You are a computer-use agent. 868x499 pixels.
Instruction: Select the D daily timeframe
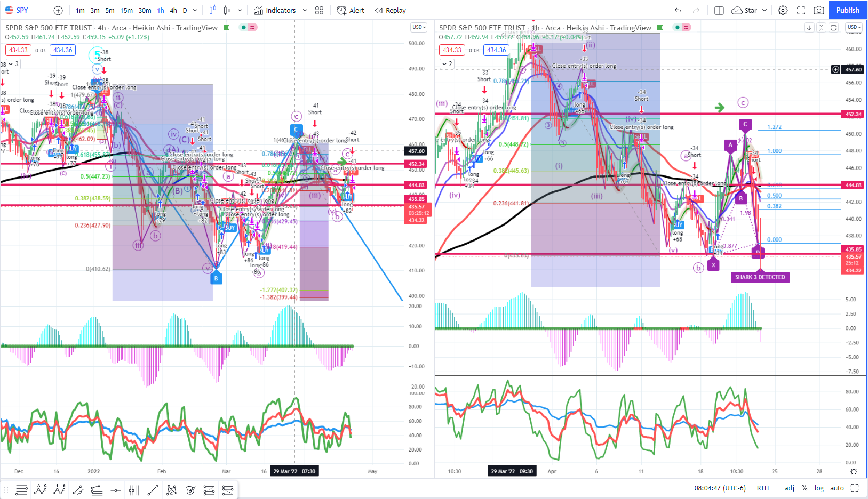185,10
